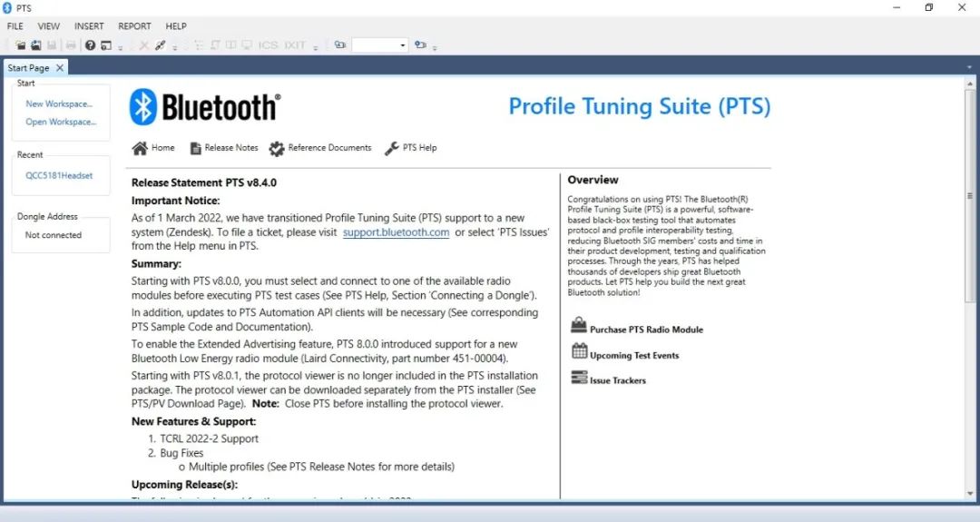
Task: Open the INSERT menu
Action: 89,26
